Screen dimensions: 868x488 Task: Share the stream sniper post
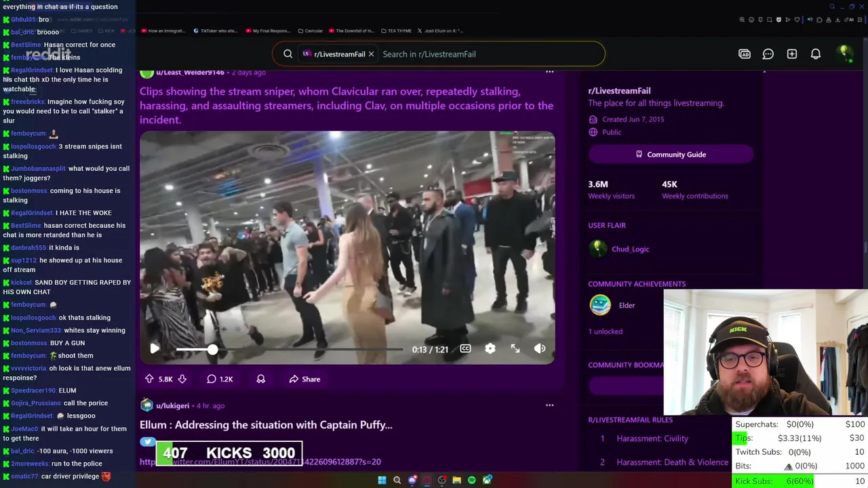[304, 379]
